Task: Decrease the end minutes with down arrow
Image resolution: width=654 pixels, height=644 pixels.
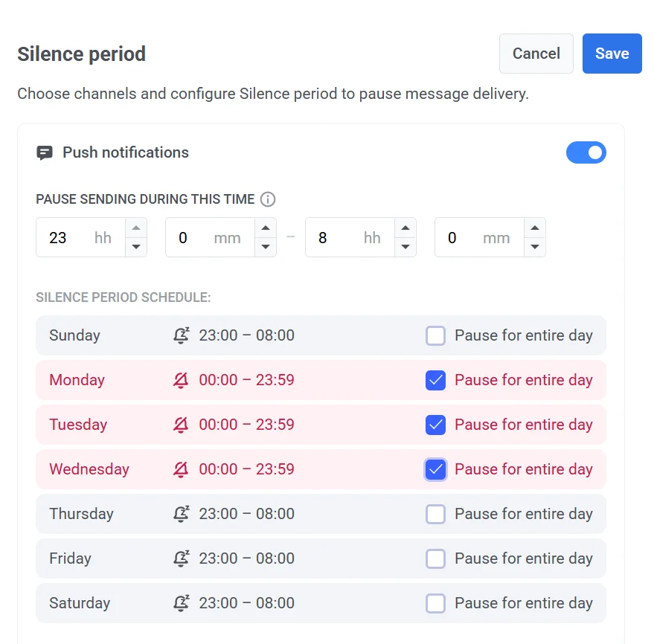Action: pyautogui.click(x=535, y=247)
